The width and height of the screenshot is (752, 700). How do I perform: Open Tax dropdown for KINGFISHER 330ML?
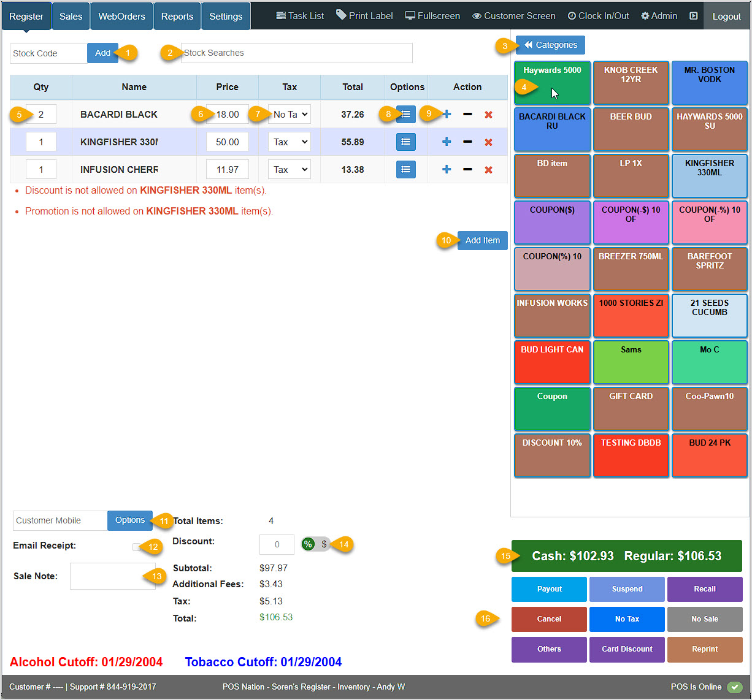(x=289, y=142)
